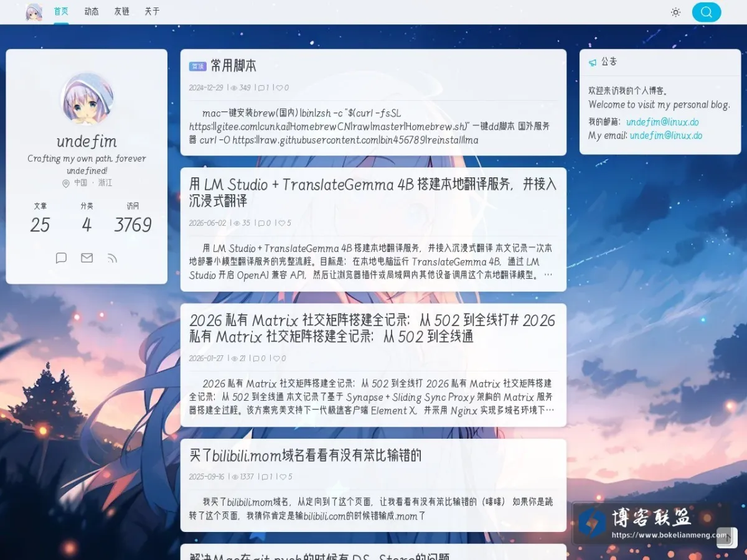Click the 中国 · 浙江 location text
The image size is (747, 560).
(x=93, y=183)
